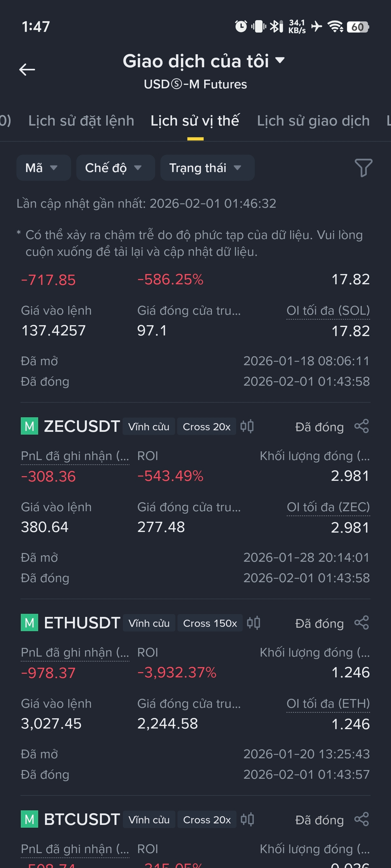Image resolution: width=391 pixels, height=868 pixels.
Task: Open the Giao dịch của tôi title dropdown
Action: pyautogui.click(x=204, y=61)
